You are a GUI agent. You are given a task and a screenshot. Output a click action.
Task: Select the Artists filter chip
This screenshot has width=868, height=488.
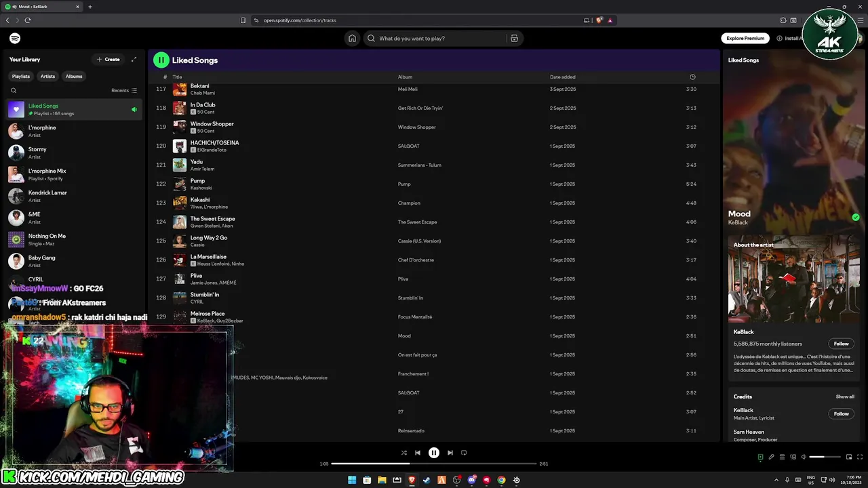pos(47,77)
